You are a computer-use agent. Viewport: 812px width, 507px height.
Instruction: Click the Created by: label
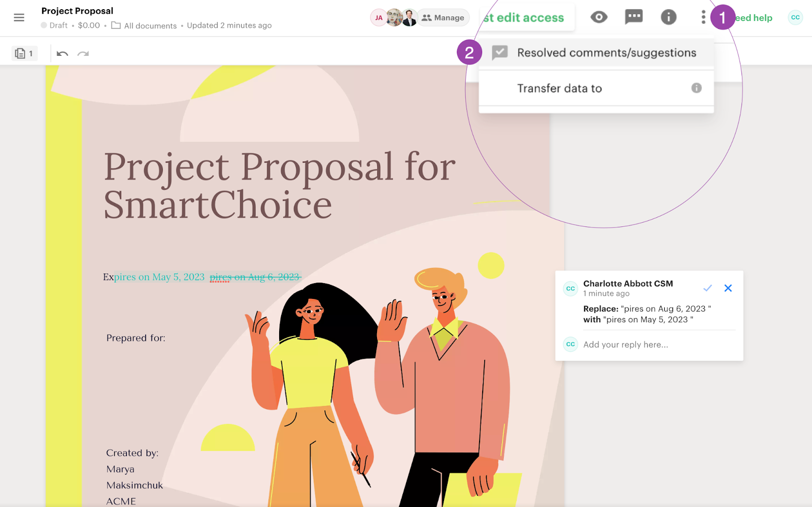(132, 453)
